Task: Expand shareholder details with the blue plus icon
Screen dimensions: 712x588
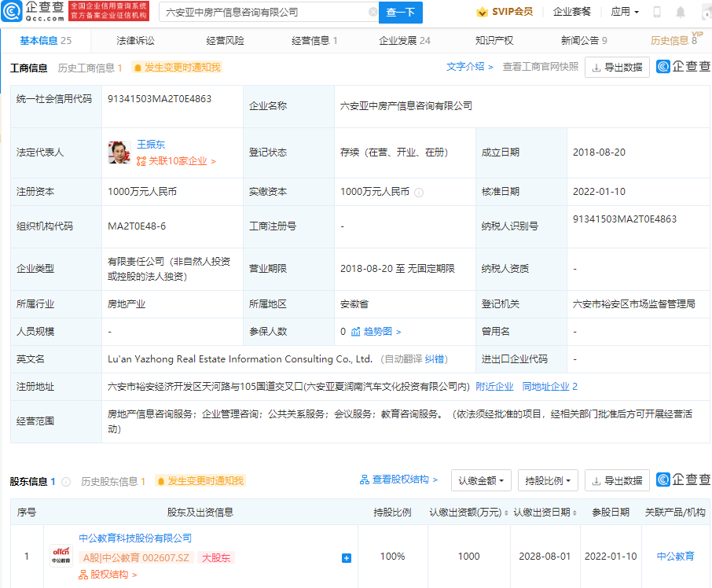Action: click(346, 558)
